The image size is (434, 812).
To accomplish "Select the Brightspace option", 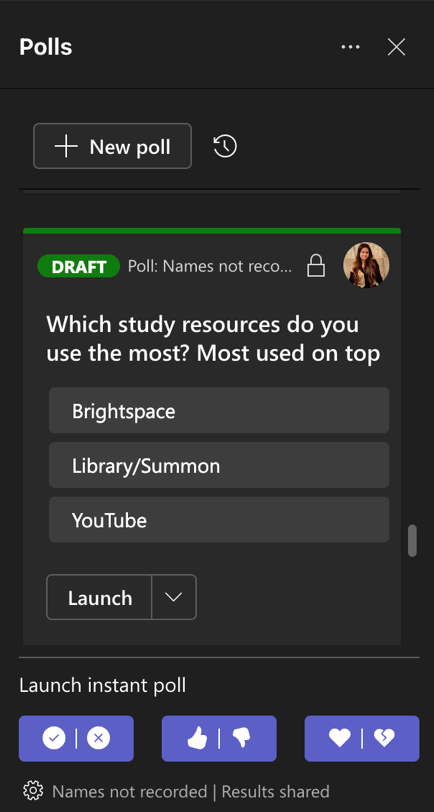I will (219, 411).
